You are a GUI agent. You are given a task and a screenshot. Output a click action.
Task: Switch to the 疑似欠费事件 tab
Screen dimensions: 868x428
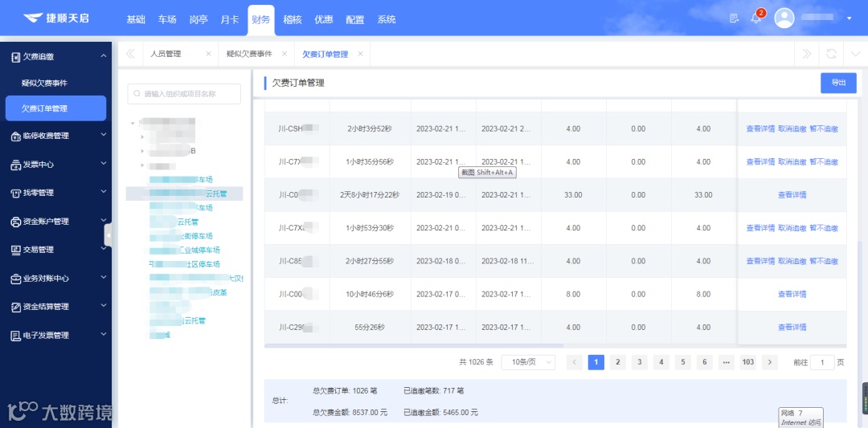pyautogui.click(x=249, y=54)
